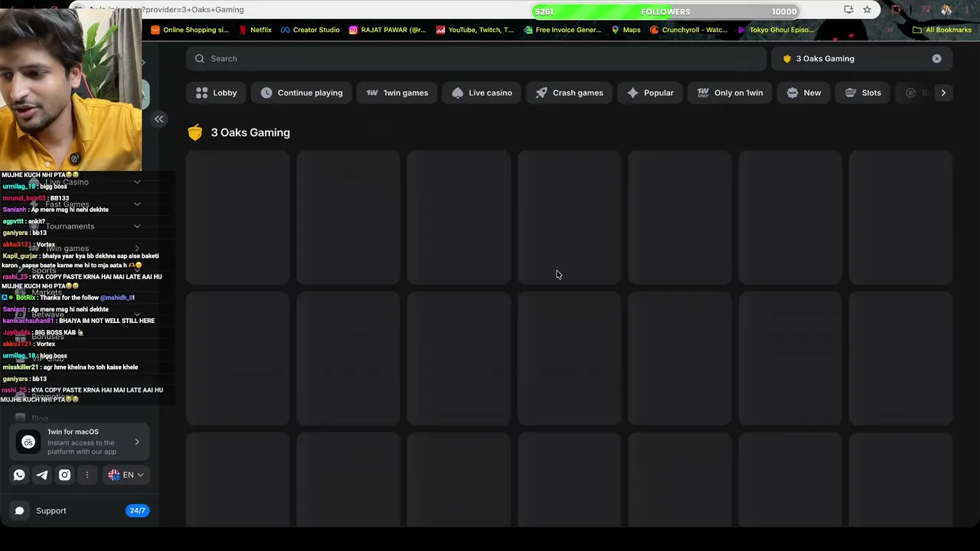The image size is (980, 551).
Task: Open the WhatsApp contact icon
Action: click(x=19, y=474)
